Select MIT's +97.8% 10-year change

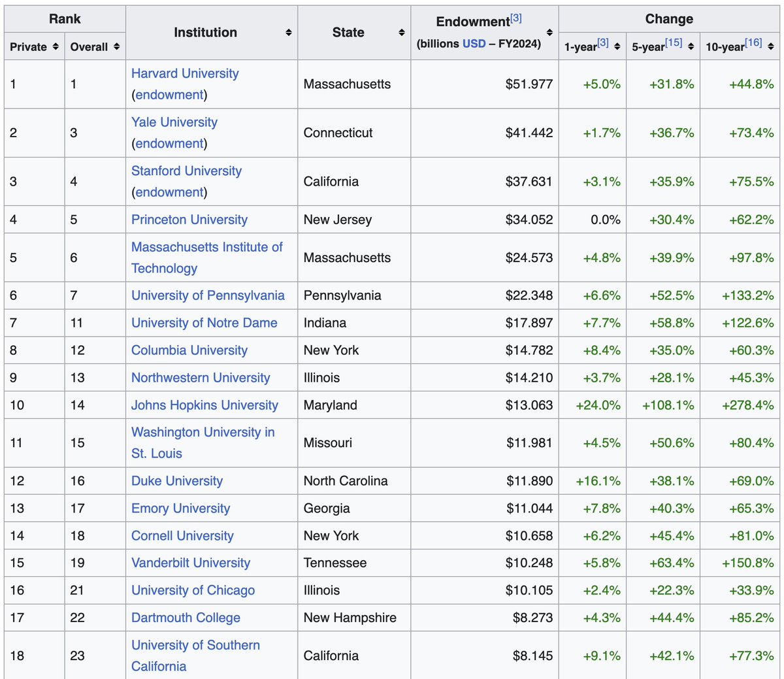740,257
